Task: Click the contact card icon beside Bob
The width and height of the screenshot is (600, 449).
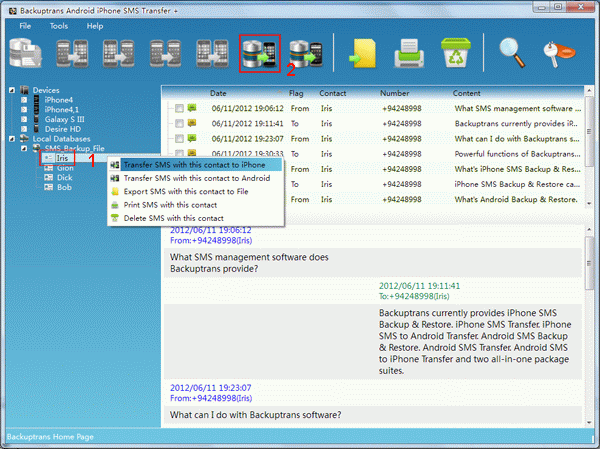Action: click(48, 187)
